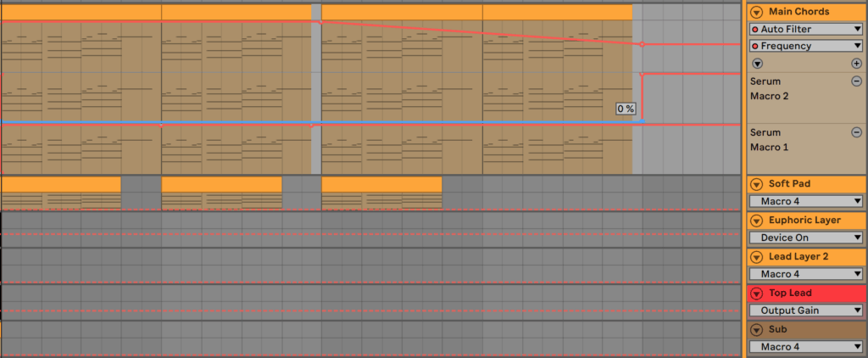Click the upper Macro 2 breakpoint after clips
Viewport: 868px width, 358px height.
coord(642,74)
